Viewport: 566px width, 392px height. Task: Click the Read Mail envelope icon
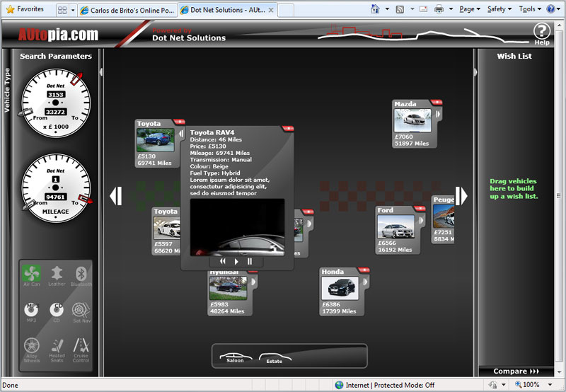[x=423, y=9]
